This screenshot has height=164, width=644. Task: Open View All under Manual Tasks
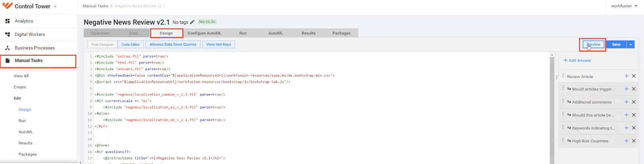(x=21, y=76)
